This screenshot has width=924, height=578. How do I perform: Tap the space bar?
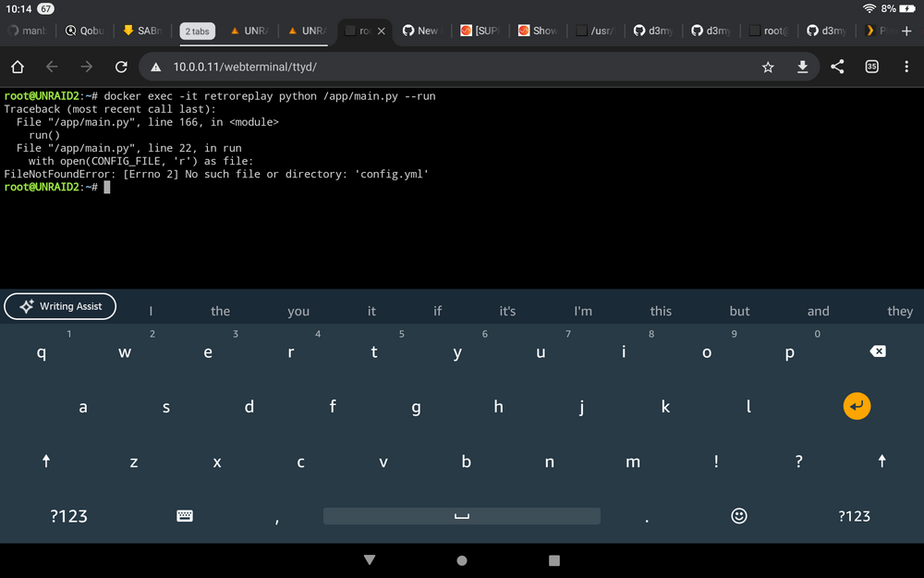[462, 515]
